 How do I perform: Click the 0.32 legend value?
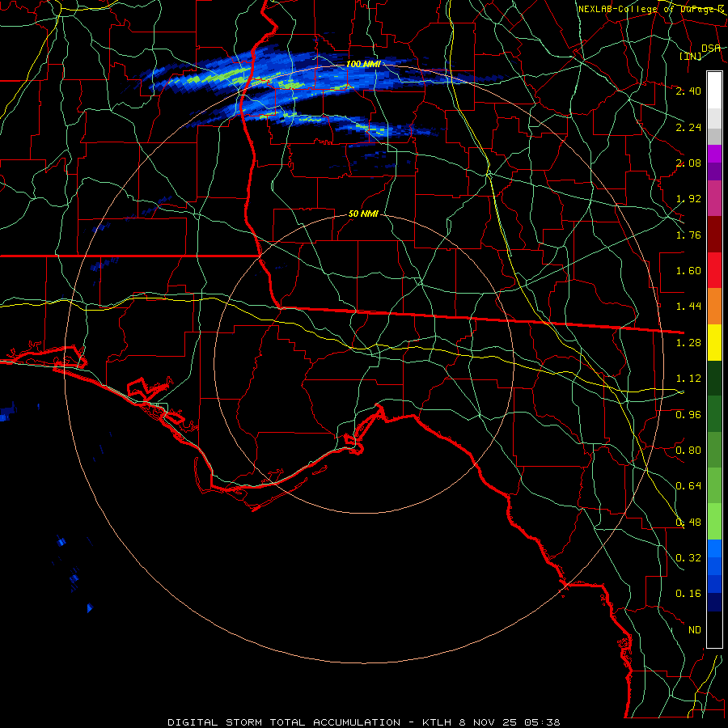[688, 558]
